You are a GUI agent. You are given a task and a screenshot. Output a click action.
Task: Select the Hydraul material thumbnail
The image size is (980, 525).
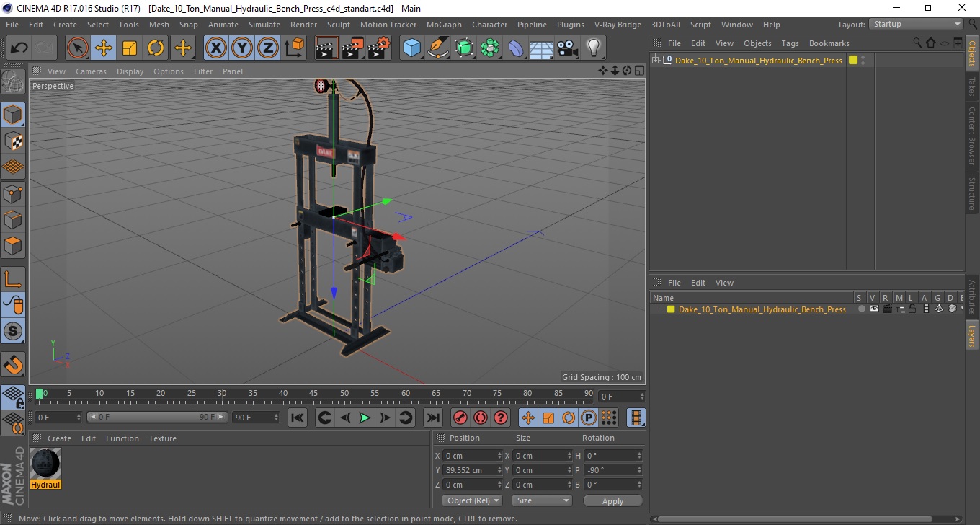45,464
